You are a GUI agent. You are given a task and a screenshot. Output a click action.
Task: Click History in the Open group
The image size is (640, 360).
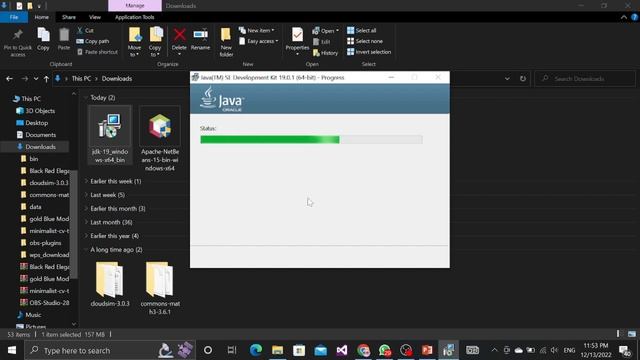[325, 53]
